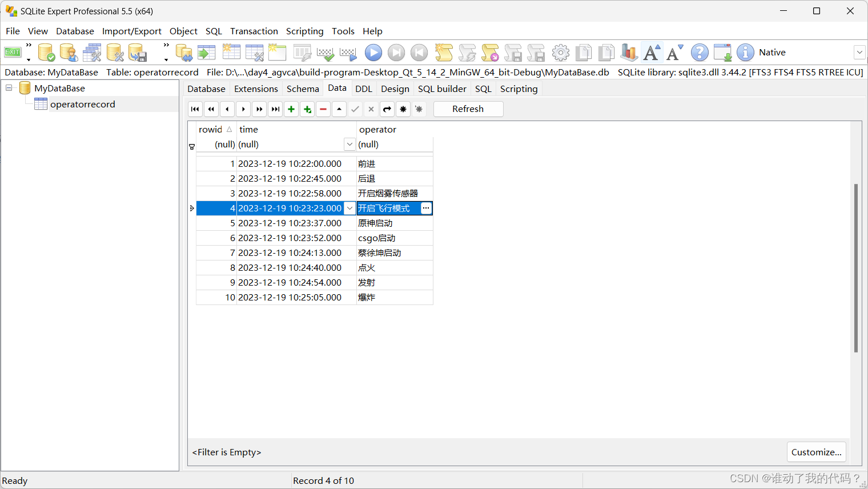
Task: Open the dropdown in the selected time cell
Action: (349, 208)
